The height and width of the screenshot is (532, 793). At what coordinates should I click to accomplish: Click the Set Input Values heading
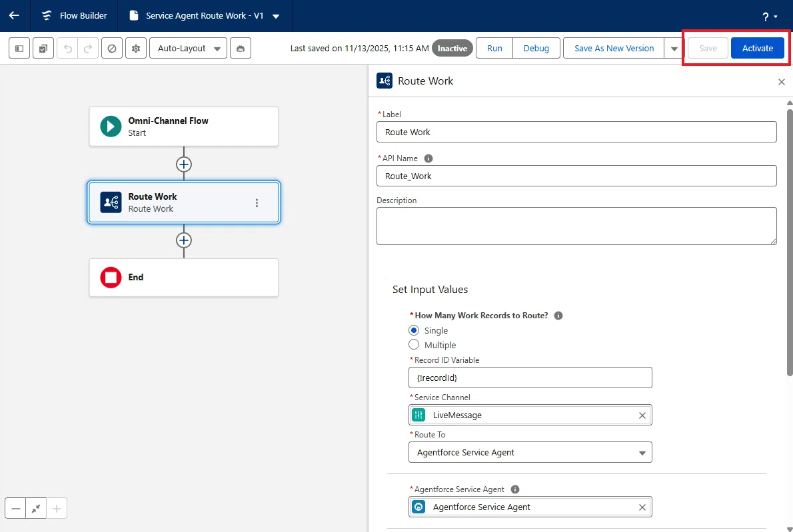coord(430,290)
